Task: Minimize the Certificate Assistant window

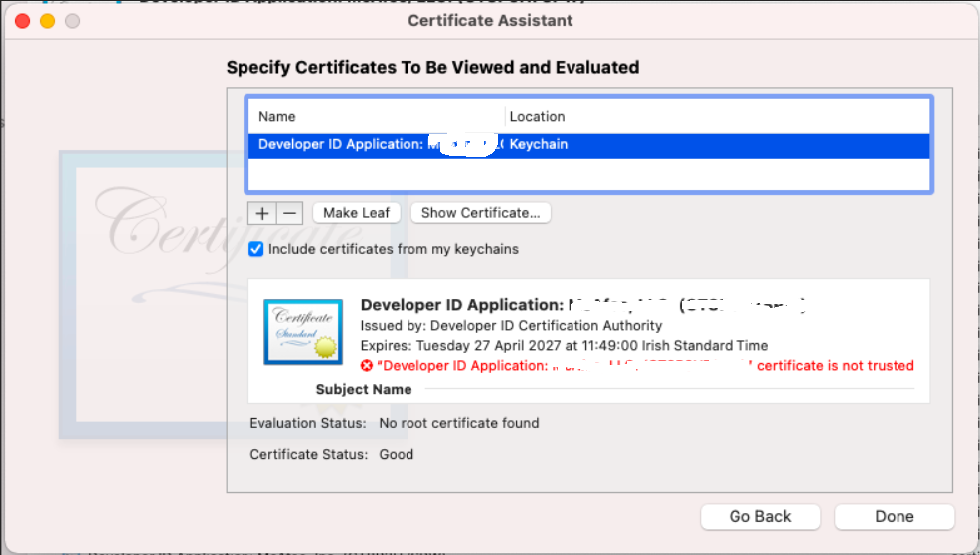Action: coord(48,21)
